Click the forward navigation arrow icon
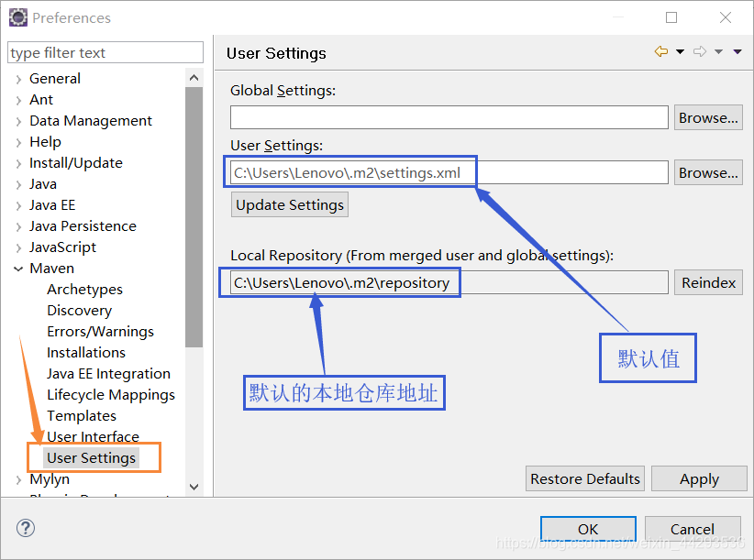 700,51
